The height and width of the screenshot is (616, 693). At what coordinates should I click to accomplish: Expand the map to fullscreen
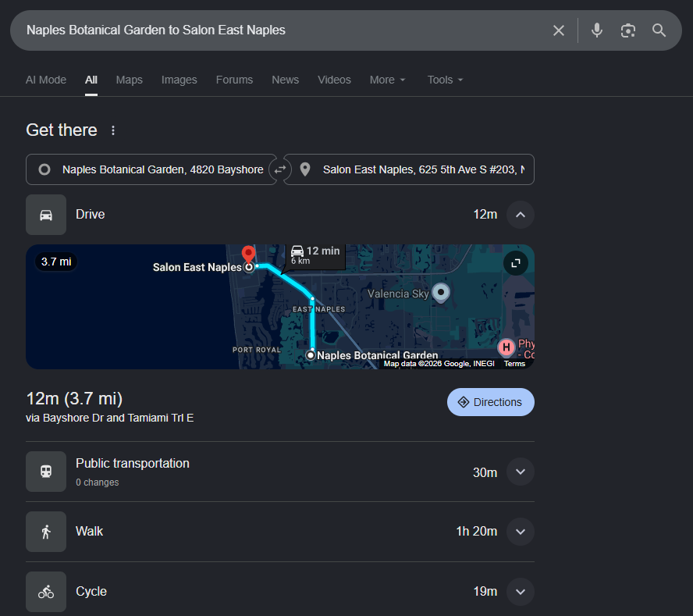coord(515,264)
